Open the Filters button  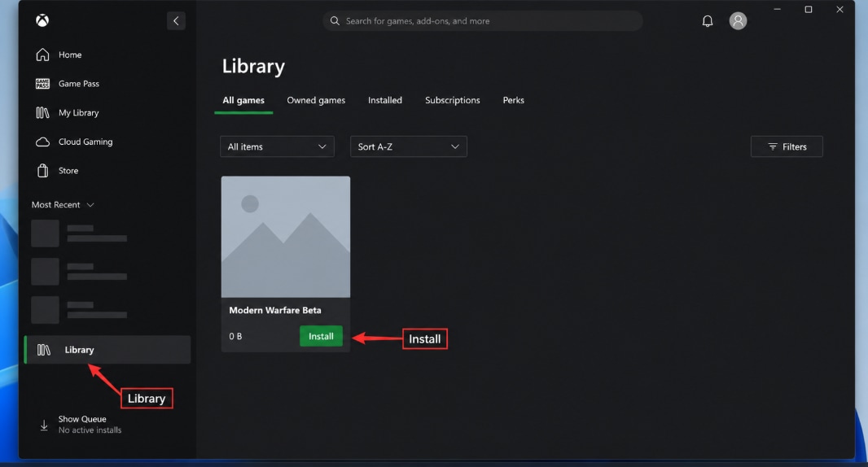[787, 146]
